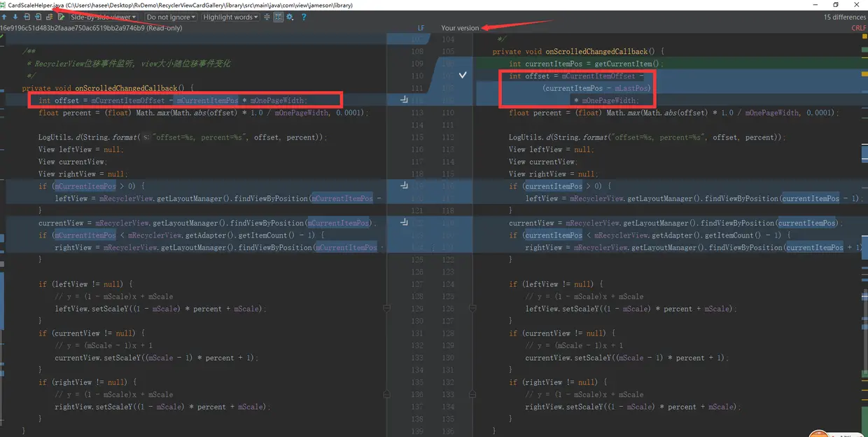Apply the change arrow at left line 119

(404, 186)
